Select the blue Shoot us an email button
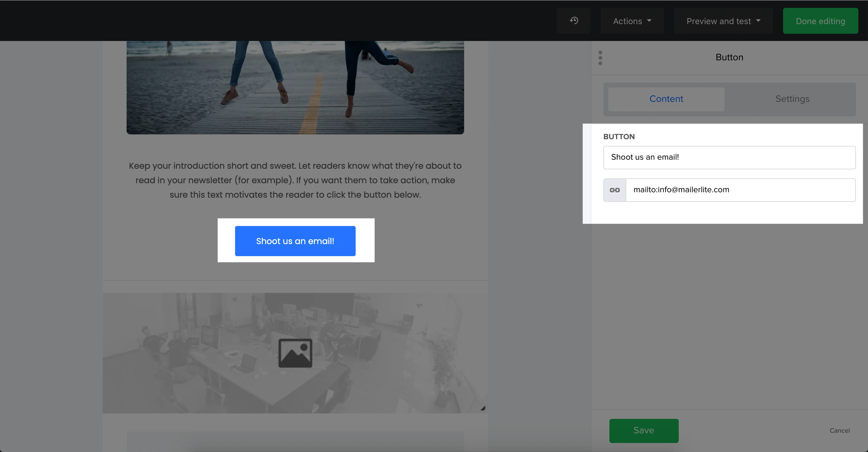The width and height of the screenshot is (868, 452). 295,241
